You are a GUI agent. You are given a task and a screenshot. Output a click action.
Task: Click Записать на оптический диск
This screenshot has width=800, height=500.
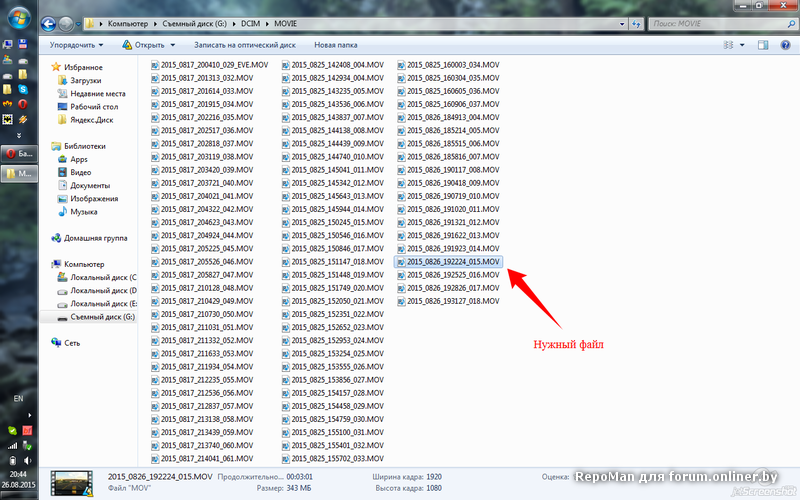(x=244, y=45)
